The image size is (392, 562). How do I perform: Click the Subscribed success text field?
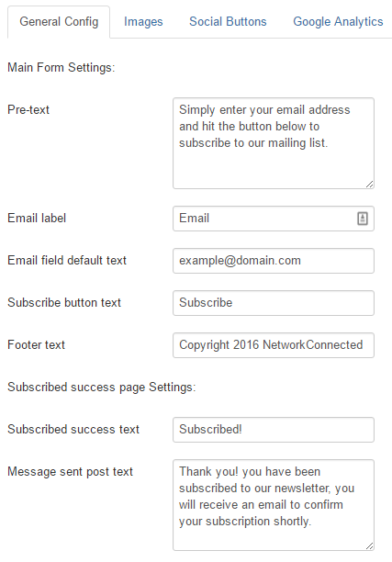pyautogui.click(x=274, y=430)
